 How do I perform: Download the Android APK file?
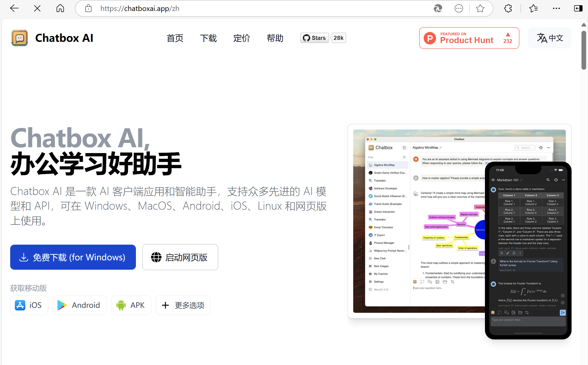tap(131, 305)
